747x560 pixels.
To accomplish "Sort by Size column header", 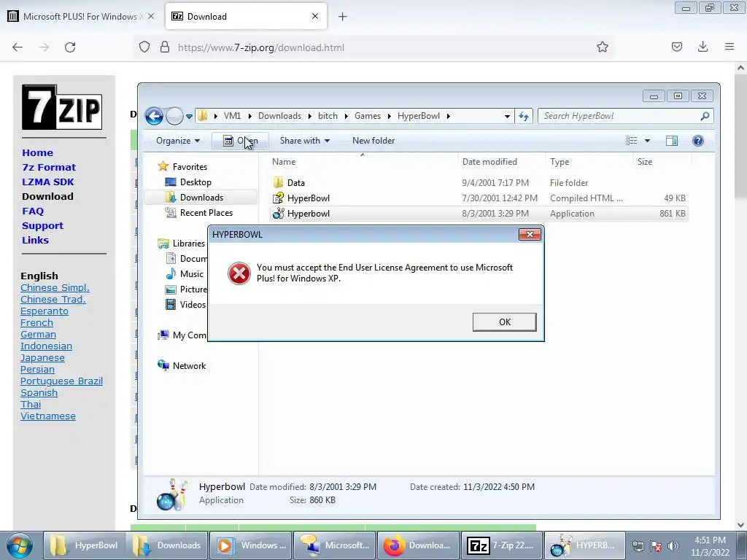I will 661,162.
